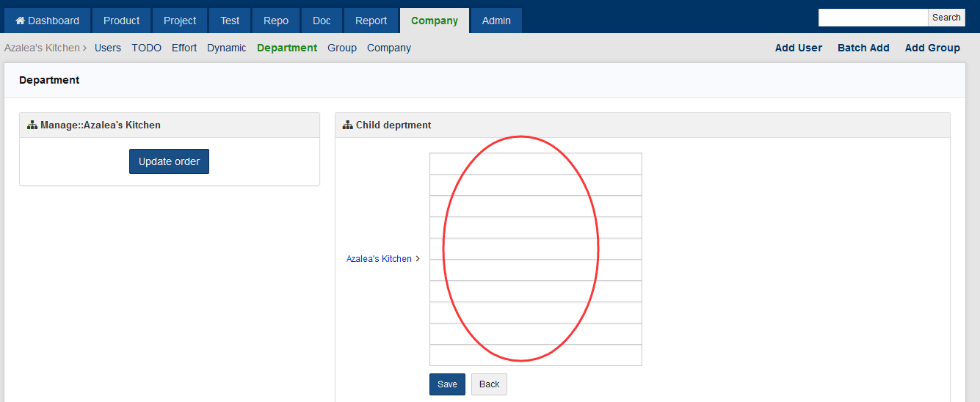The image size is (980, 402).
Task: Switch to the Product tab
Action: click(x=121, y=21)
